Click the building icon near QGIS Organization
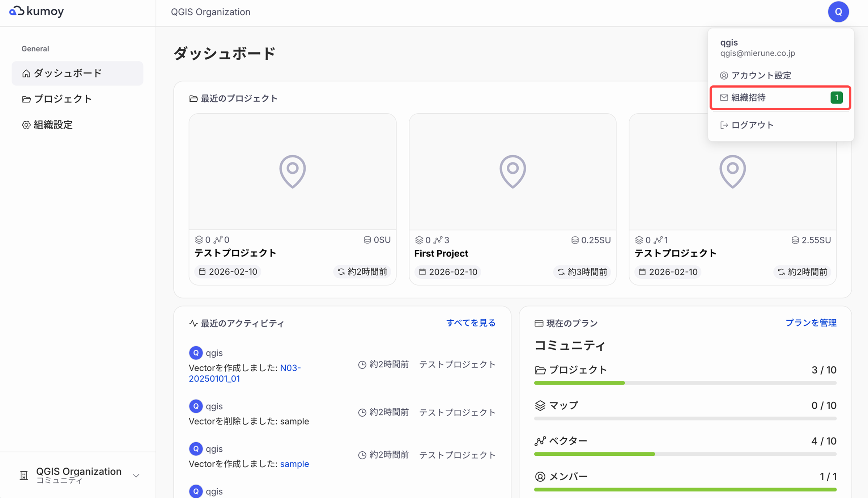Screen dimensions: 868x498 [24, 475]
